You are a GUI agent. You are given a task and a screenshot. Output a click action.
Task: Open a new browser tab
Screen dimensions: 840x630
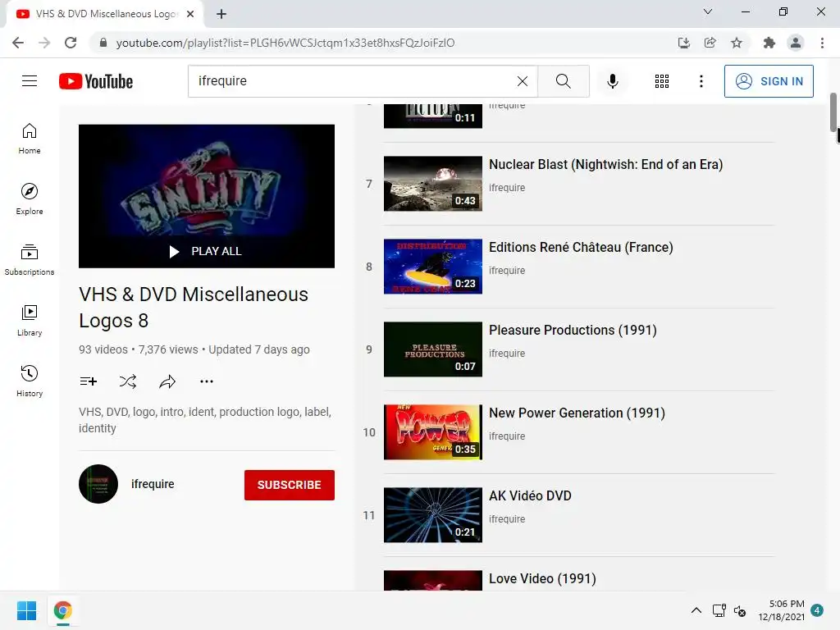coord(221,14)
